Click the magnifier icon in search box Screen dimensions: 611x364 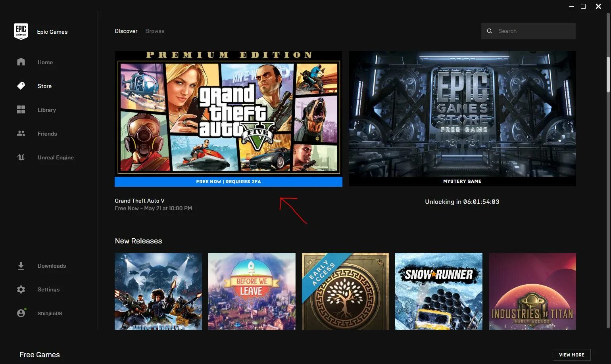tap(490, 31)
